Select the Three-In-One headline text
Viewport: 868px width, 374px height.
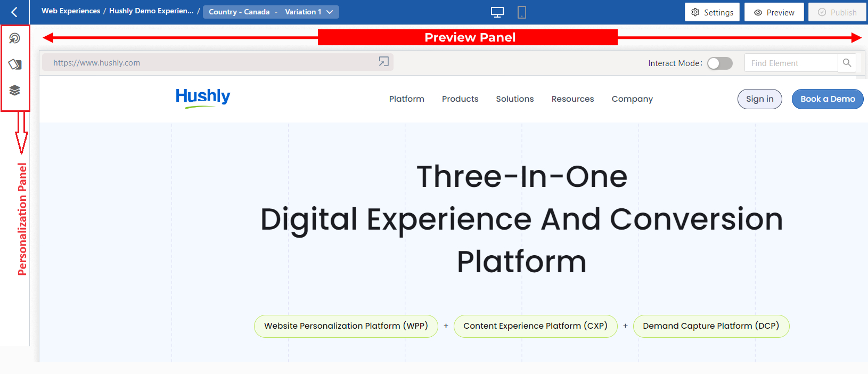pos(522,176)
